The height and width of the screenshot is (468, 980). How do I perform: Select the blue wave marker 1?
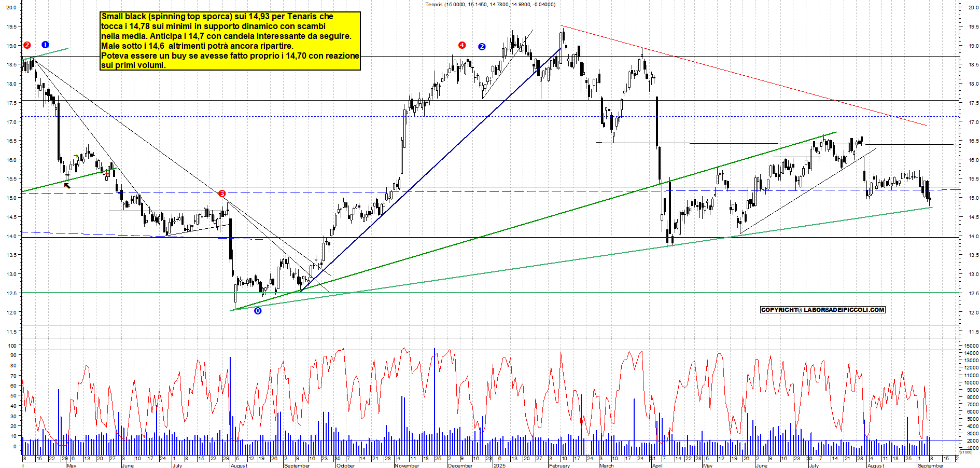pos(45,45)
